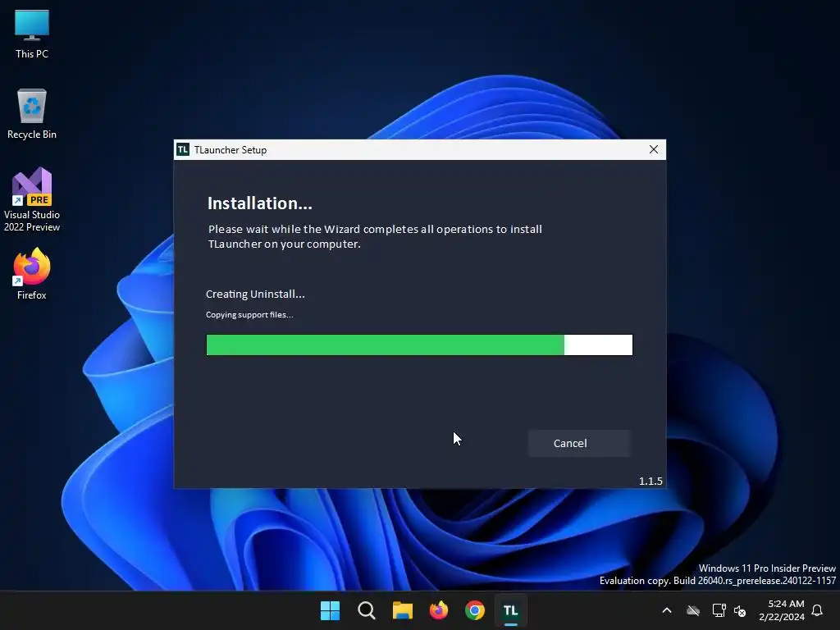Image resolution: width=840 pixels, height=630 pixels.
Task: Select the Firefox desktop shortcut
Action: pyautogui.click(x=32, y=274)
